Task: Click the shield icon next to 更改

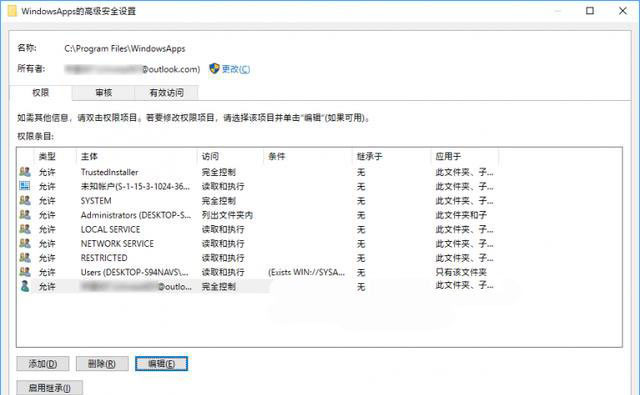Action: click(214, 69)
